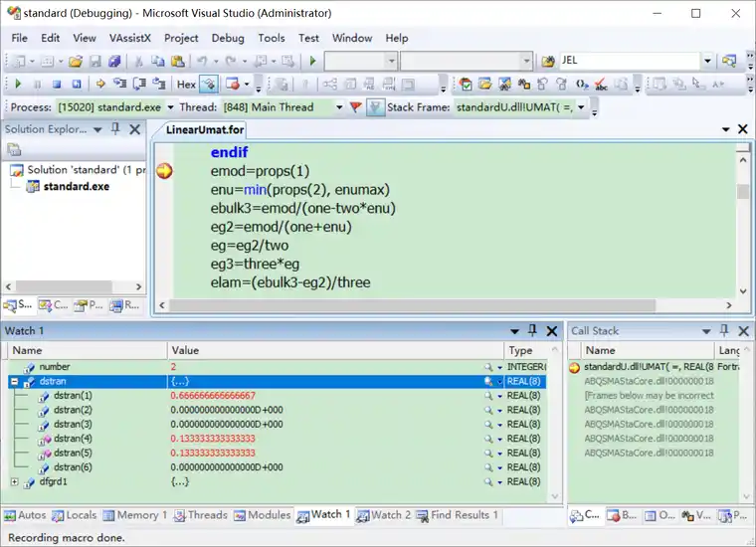Open the JEL find combo dropdown
The height and width of the screenshot is (547, 756).
coord(707,61)
